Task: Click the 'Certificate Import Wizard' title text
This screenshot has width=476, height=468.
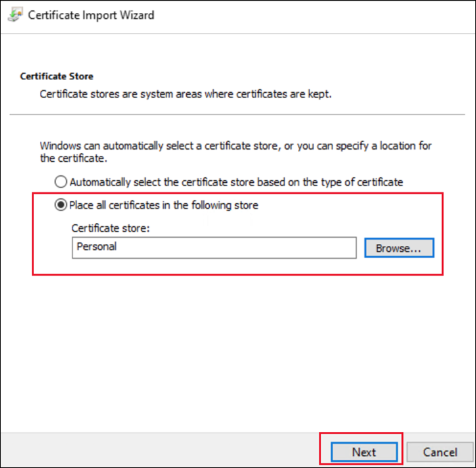Action: point(91,15)
